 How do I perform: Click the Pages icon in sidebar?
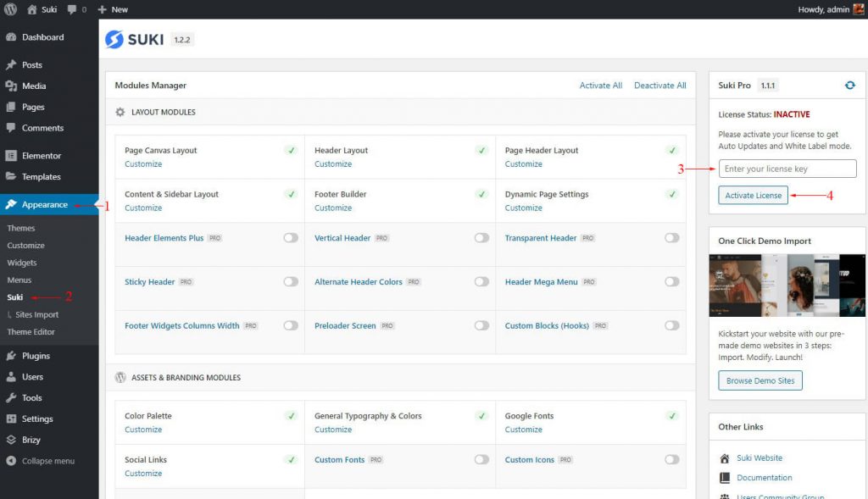click(x=10, y=107)
